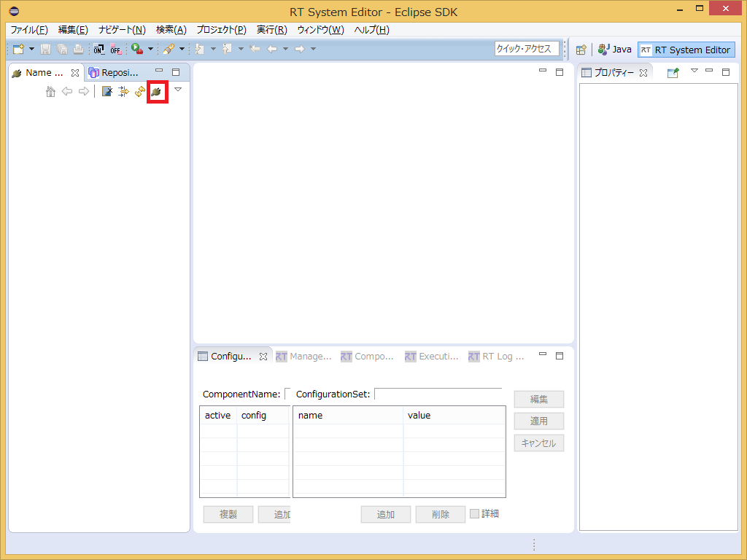Click the Print icon in the toolbar
This screenshot has width=747, height=560.
click(78, 49)
